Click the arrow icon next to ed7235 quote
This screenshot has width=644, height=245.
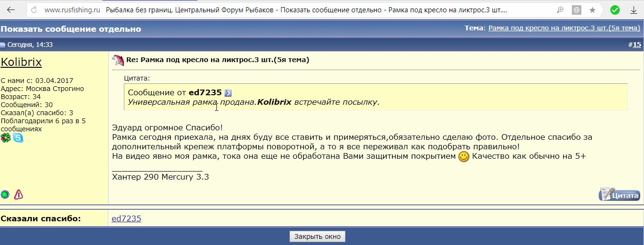228,93
